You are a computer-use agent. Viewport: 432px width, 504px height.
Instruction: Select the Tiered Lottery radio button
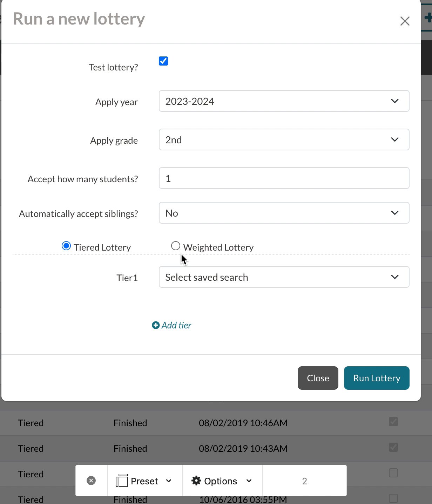point(66,246)
